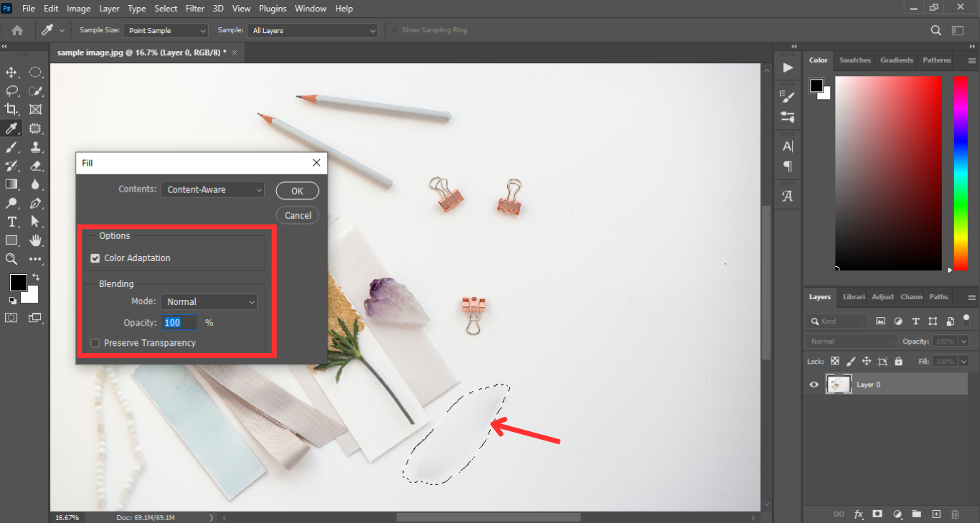Select the Lasso tool
This screenshot has height=523, width=980.
pyautogui.click(x=11, y=91)
